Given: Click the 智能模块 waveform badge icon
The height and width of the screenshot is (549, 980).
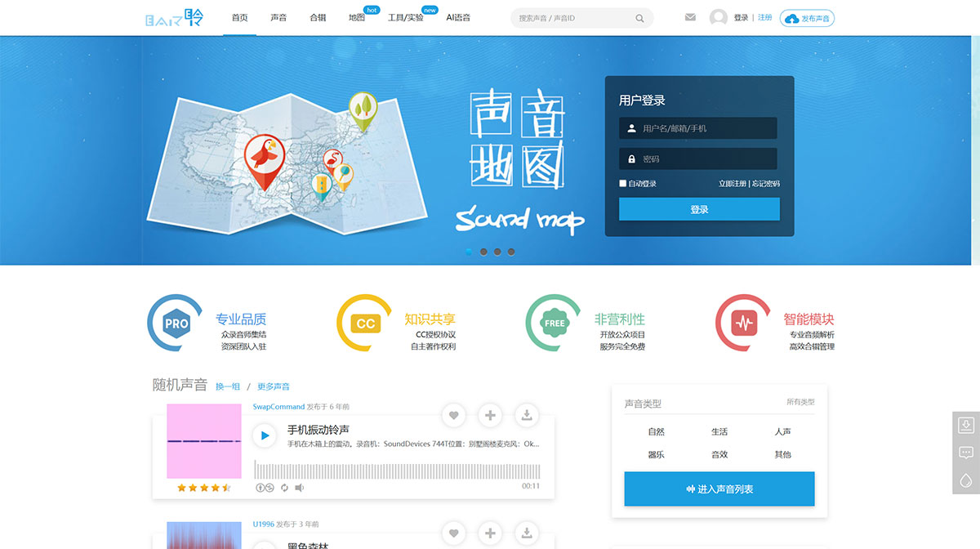Looking at the screenshot, I should (742, 322).
